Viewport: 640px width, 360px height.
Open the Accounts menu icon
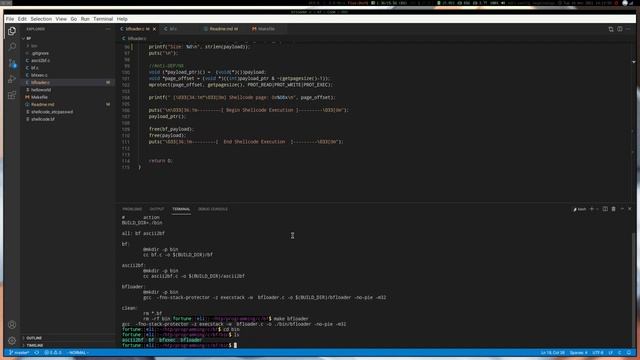tap(12, 325)
